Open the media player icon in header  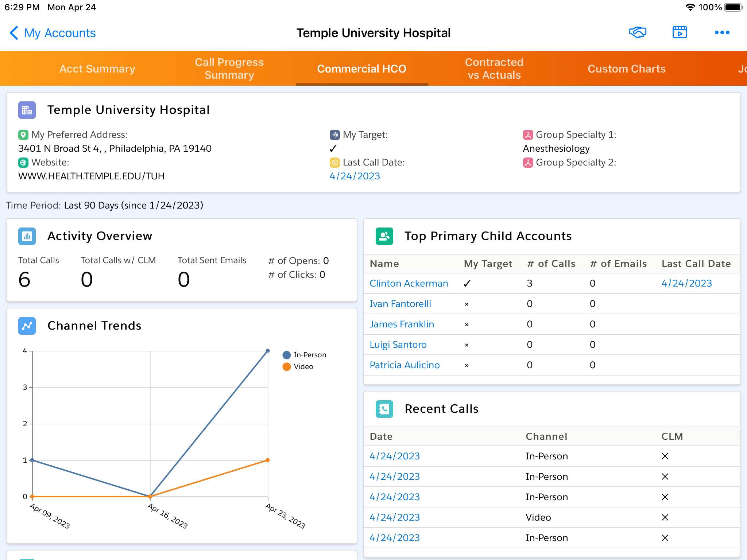click(x=680, y=33)
